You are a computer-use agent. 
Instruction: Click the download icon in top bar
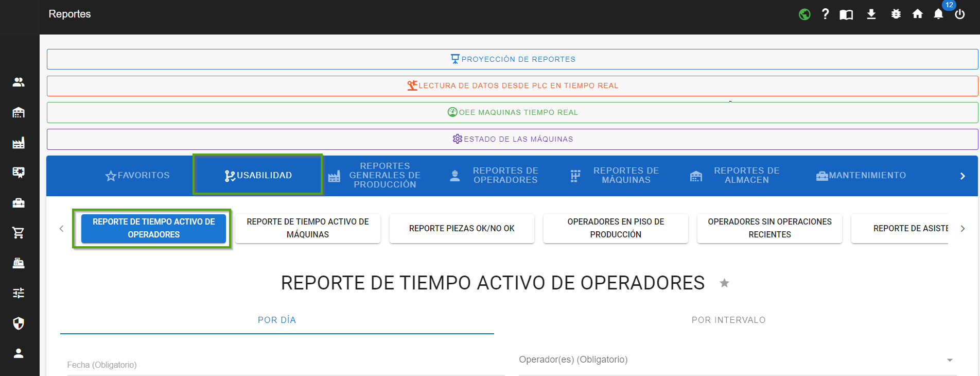click(871, 14)
